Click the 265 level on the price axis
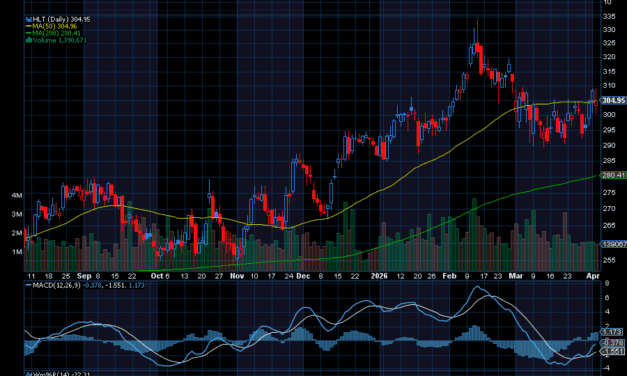The height and width of the screenshot is (376, 627). click(609, 226)
